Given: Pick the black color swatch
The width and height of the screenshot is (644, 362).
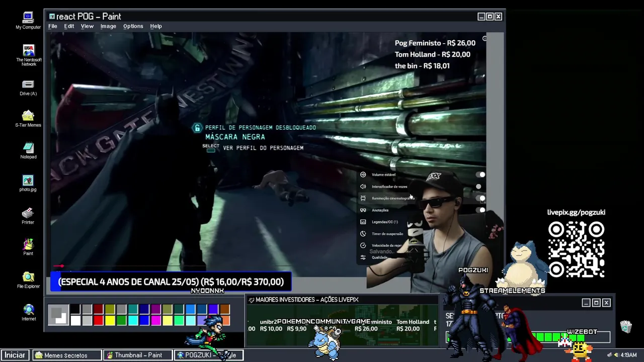Looking at the screenshot, I should coord(75,310).
